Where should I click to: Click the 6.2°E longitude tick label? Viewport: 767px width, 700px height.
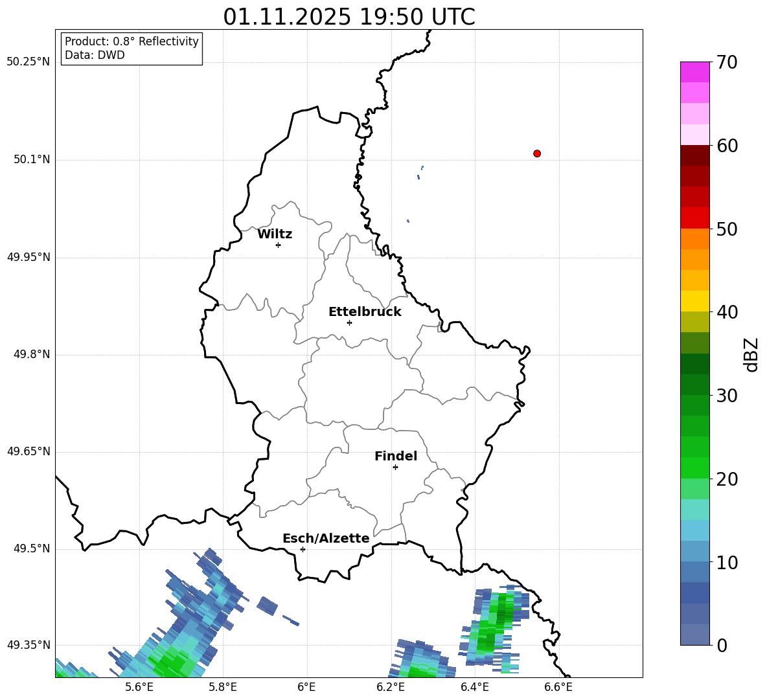click(391, 687)
